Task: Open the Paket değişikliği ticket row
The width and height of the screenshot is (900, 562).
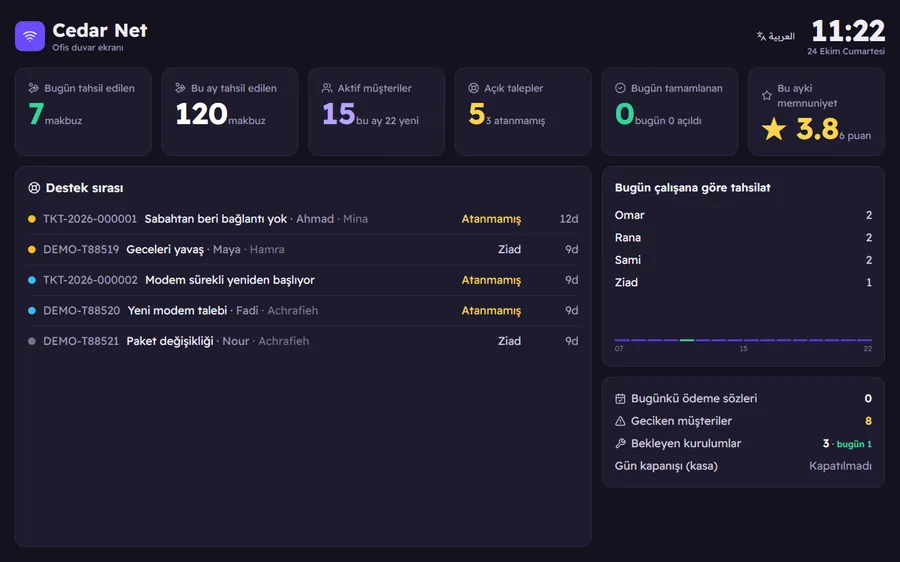Action: point(303,341)
